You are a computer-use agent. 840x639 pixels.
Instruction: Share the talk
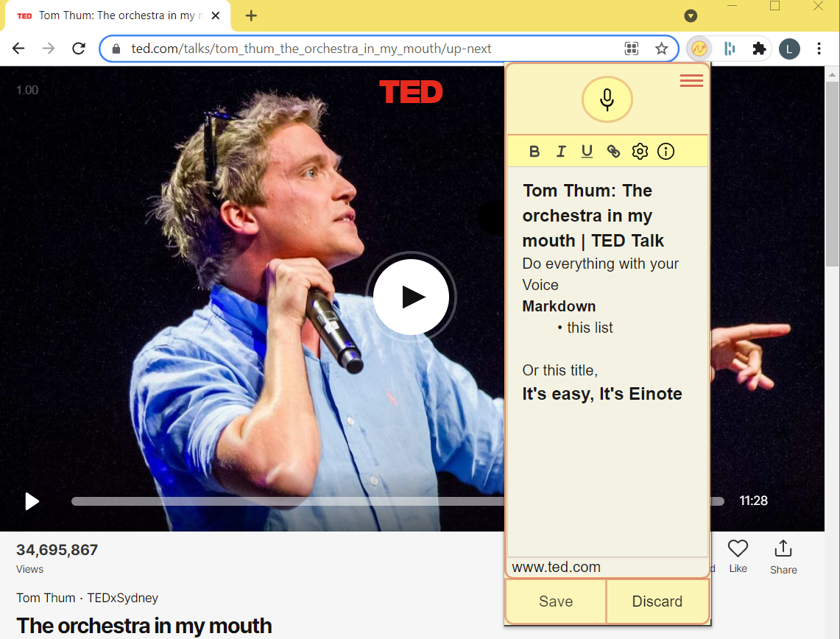tap(783, 557)
